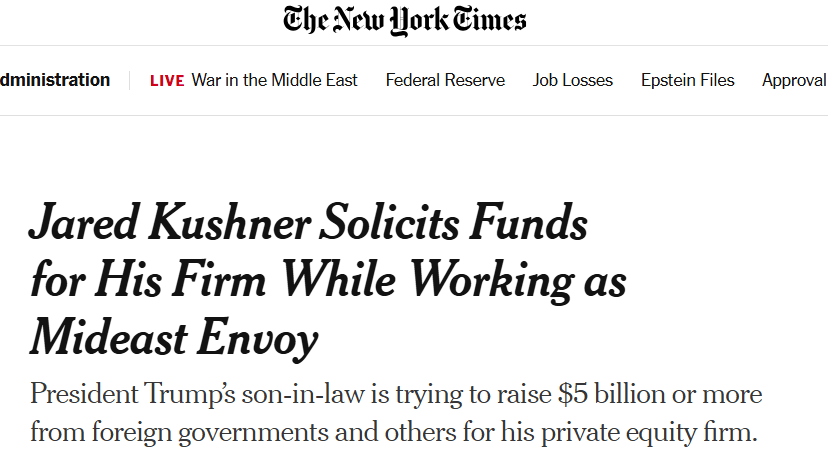
Task: Click "The" at the masthead's start
Action: [x=304, y=20]
